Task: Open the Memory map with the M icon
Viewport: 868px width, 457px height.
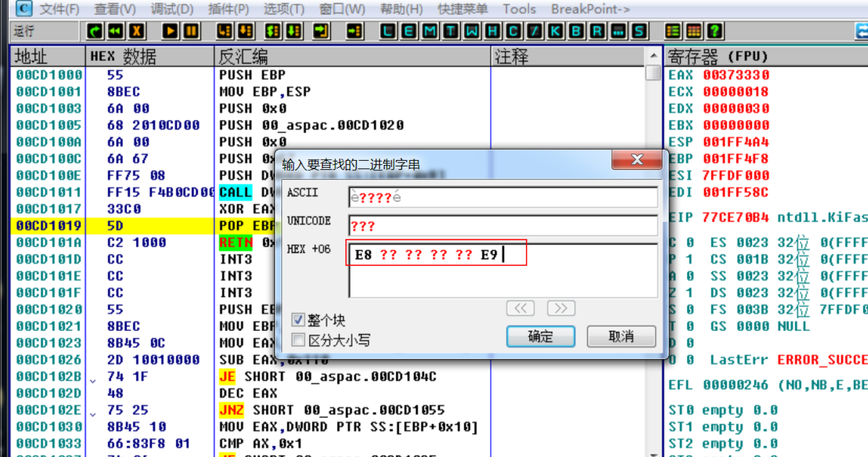Action: click(430, 31)
